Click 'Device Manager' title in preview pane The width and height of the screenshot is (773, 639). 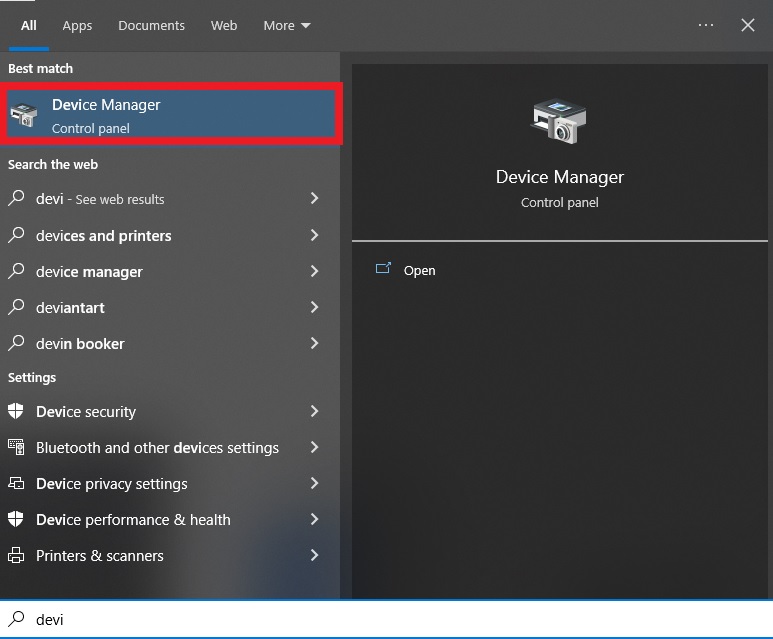point(560,177)
